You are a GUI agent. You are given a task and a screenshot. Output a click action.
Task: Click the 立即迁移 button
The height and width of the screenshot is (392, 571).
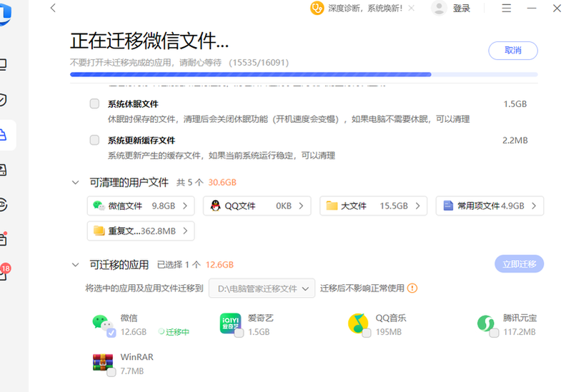520,264
